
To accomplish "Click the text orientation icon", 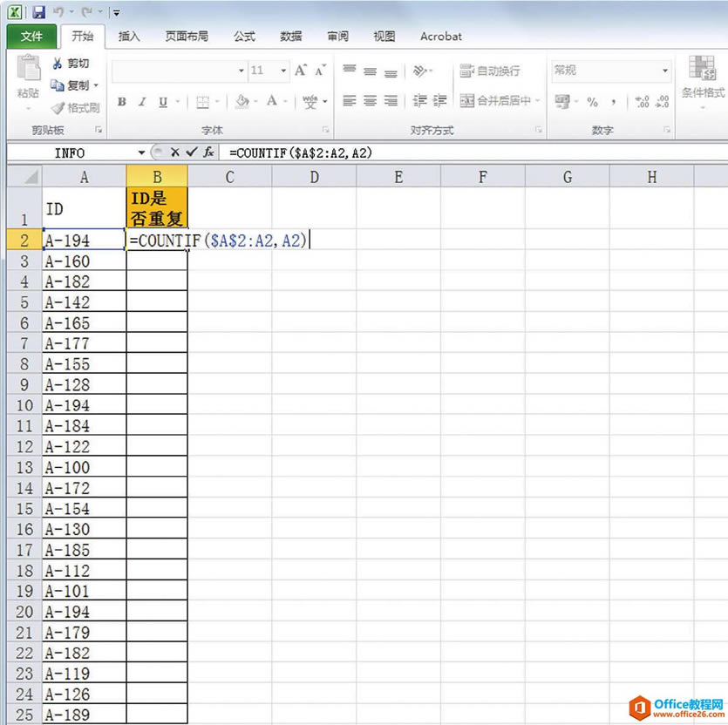I will [x=419, y=71].
